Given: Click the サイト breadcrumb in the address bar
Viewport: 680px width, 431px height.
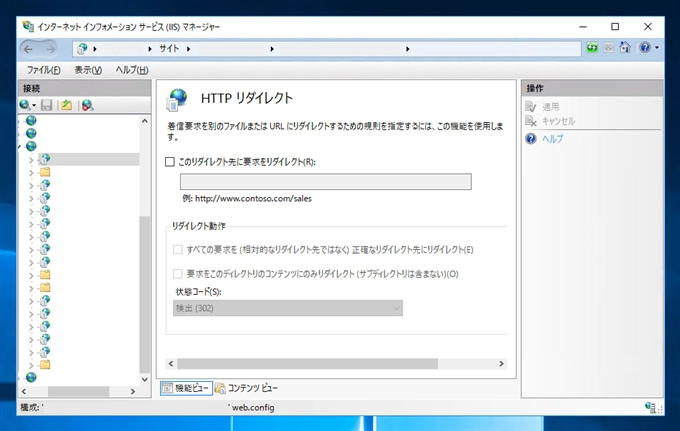Looking at the screenshot, I should point(169,49).
